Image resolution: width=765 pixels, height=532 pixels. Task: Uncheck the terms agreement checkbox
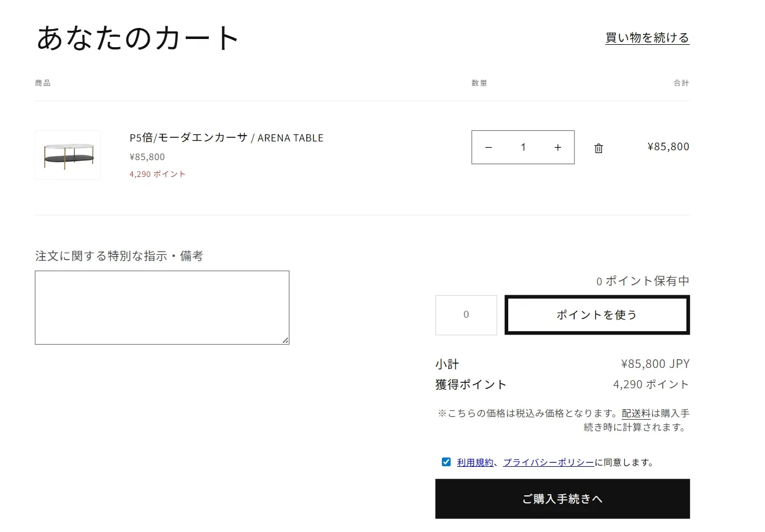pos(446,462)
